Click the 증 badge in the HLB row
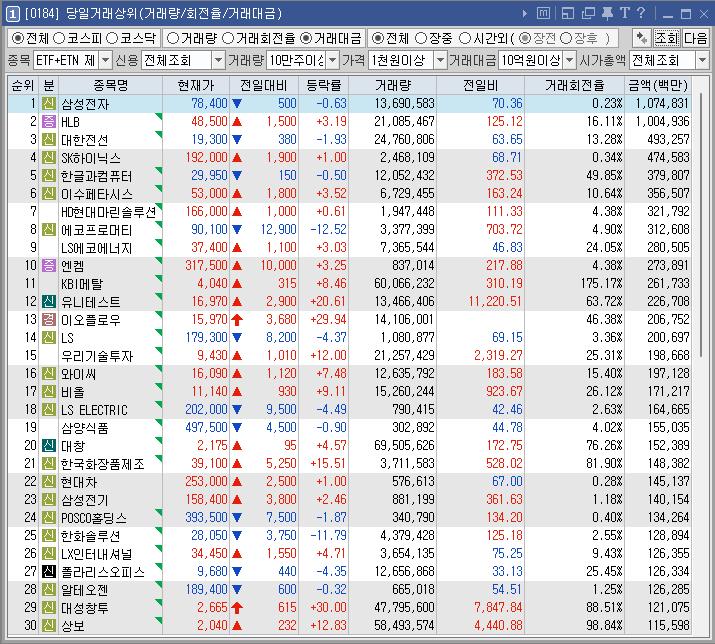Screen dimensions: 715x644 tap(49, 121)
